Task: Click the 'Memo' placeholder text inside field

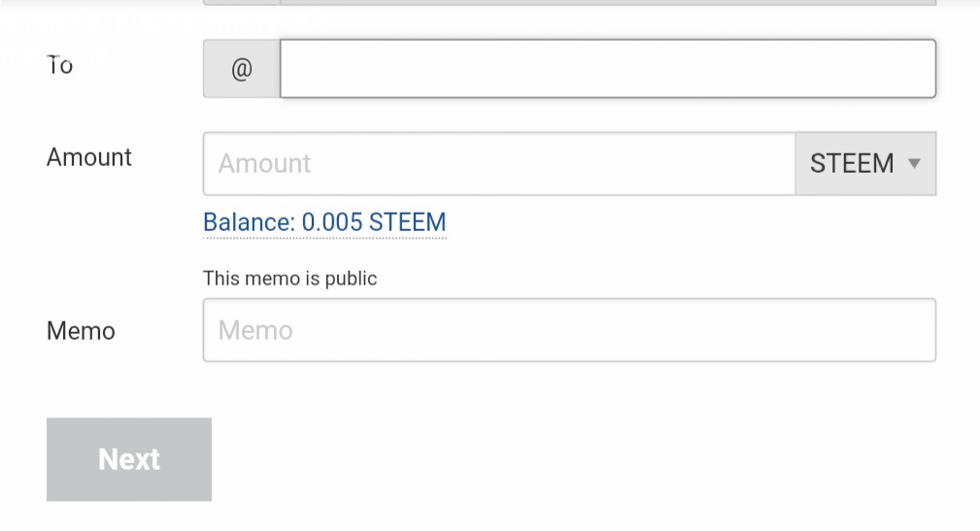Action: point(255,331)
